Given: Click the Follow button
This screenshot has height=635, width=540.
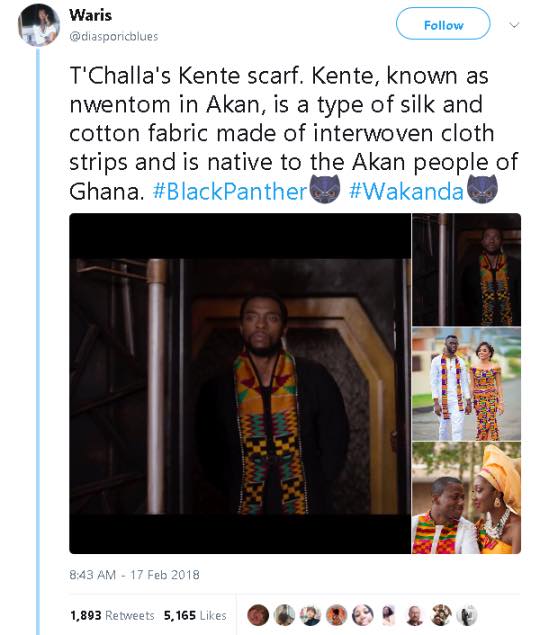Looking at the screenshot, I should pos(443,24).
